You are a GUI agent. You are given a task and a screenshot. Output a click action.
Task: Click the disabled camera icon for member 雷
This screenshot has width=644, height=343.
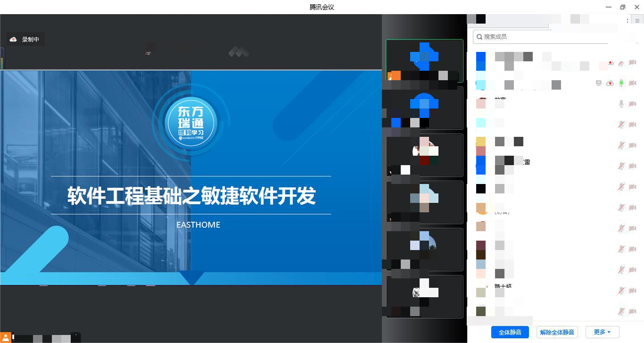633,166
